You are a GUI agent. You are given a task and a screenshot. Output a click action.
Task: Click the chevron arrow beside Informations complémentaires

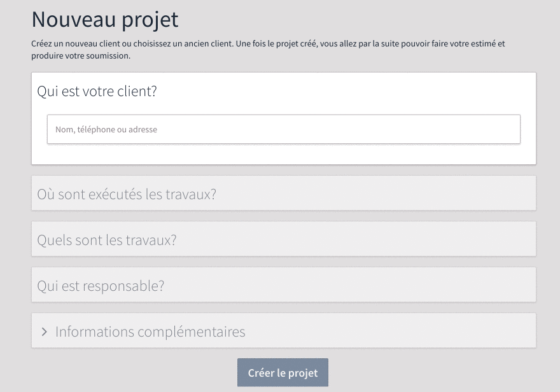tap(45, 332)
